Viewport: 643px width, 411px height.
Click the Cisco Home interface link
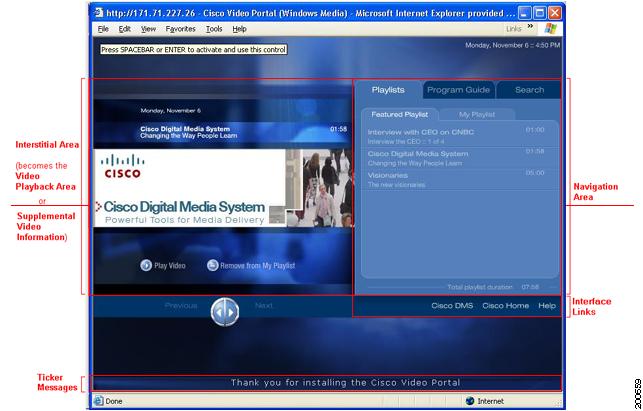(x=506, y=306)
